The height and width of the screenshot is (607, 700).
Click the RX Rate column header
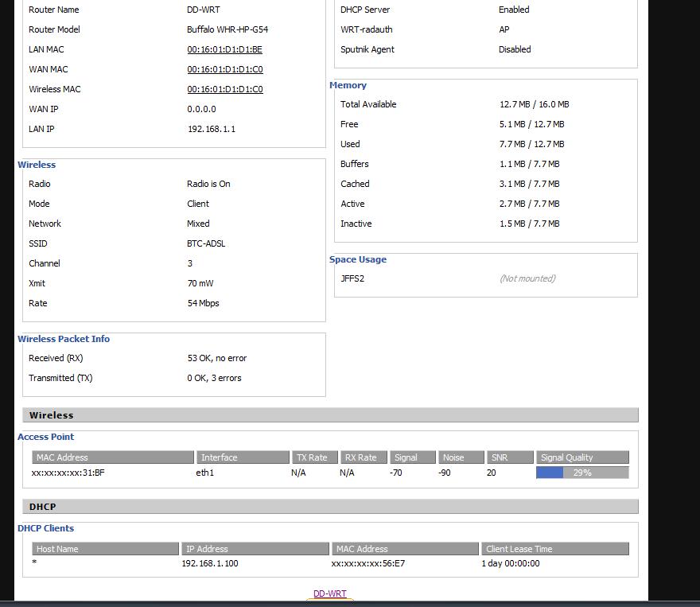(362, 457)
